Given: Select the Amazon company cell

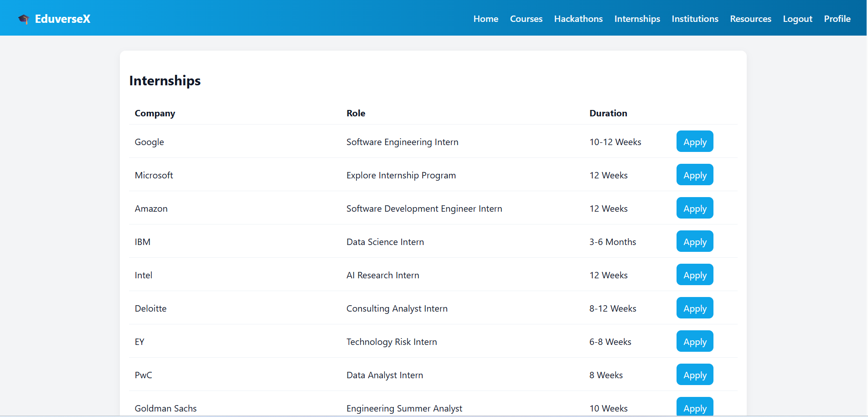Looking at the screenshot, I should click(x=151, y=208).
